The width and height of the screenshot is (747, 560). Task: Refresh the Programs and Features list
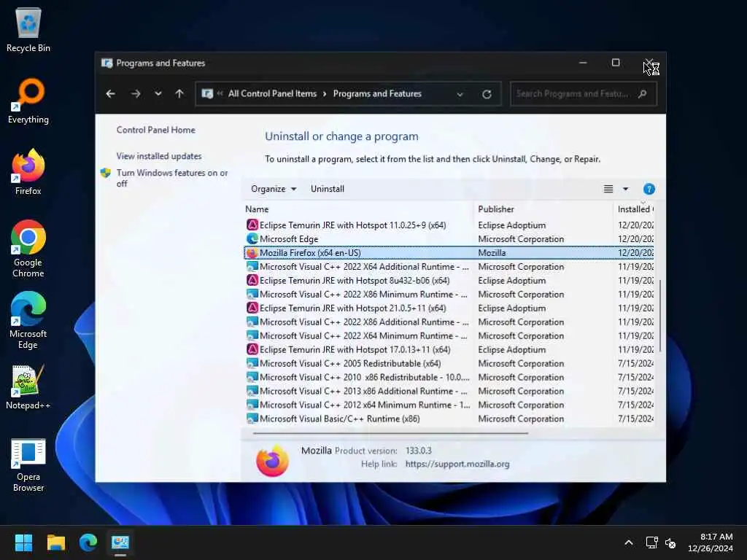(487, 94)
